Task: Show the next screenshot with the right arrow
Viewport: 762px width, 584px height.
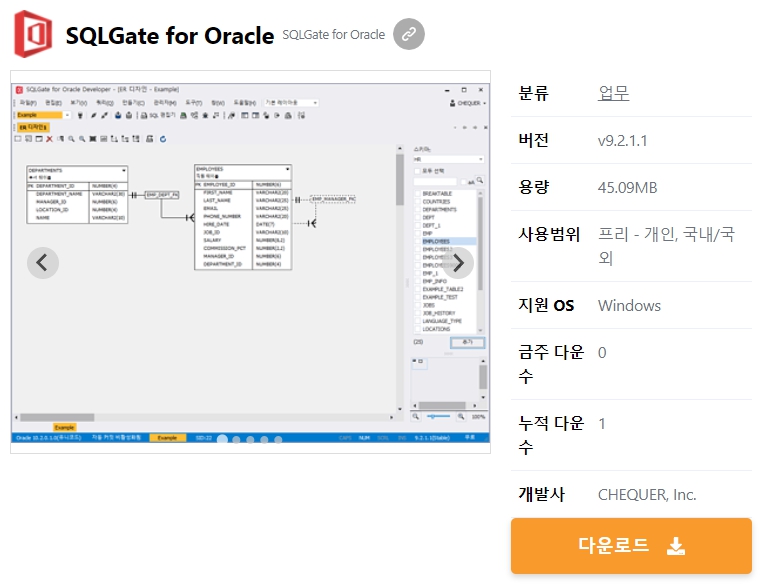Action: (458, 263)
